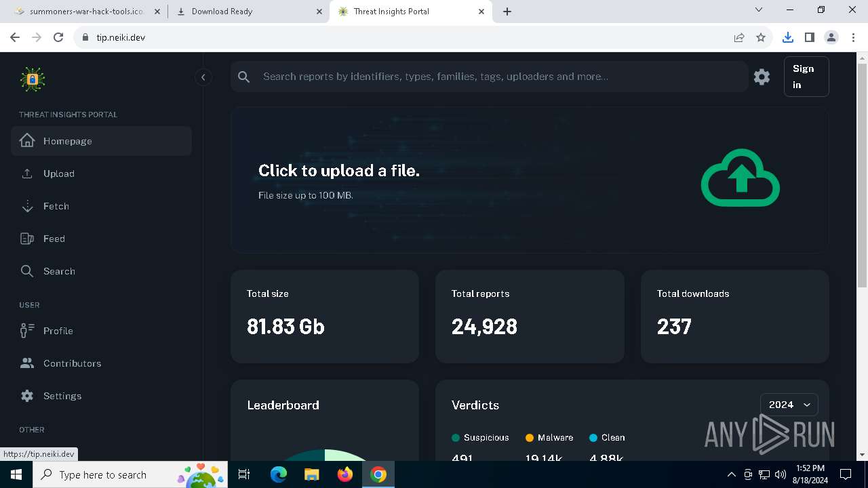Click the 'Click to upload a file' area
Viewport: 868px width, 488px height.
coord(529,180)
